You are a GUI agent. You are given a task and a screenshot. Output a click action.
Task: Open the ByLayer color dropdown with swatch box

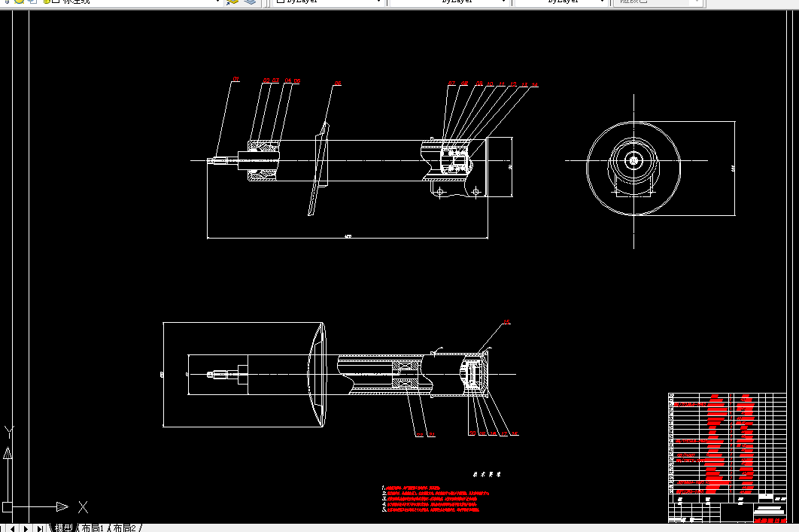[x=329, y=2]
